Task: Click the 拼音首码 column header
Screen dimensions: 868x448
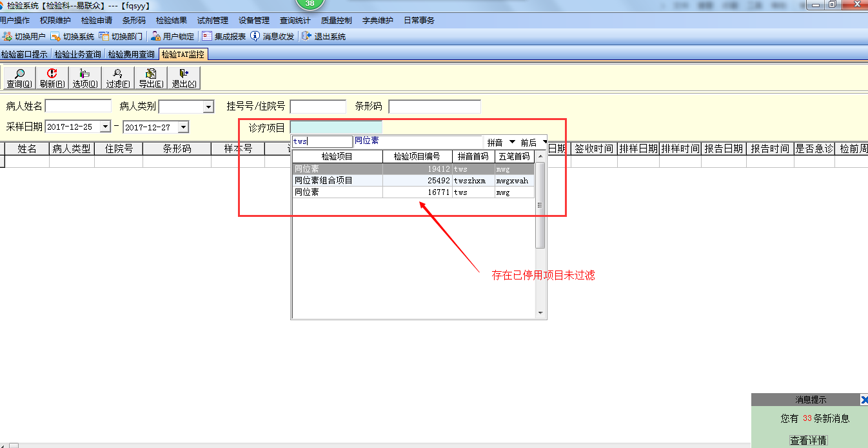Action: pos(473,156)
